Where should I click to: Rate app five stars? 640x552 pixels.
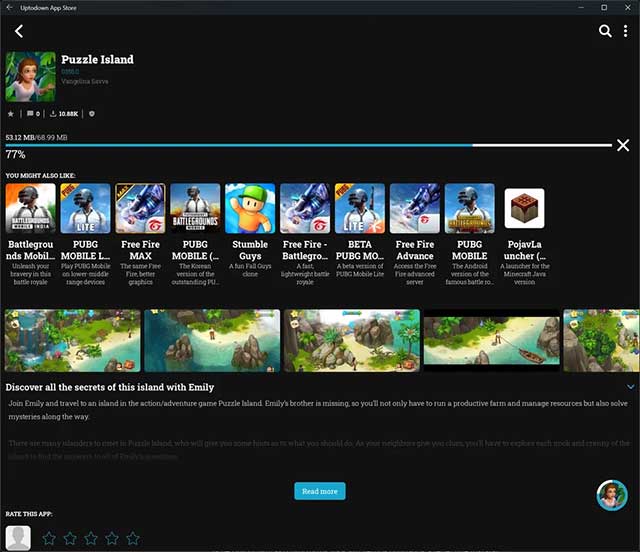coord(133,538)
